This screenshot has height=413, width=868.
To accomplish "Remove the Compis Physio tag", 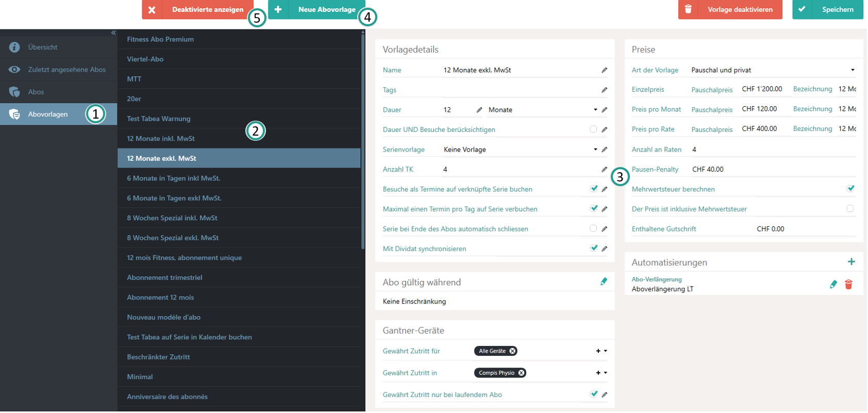I will coord(521,373).
